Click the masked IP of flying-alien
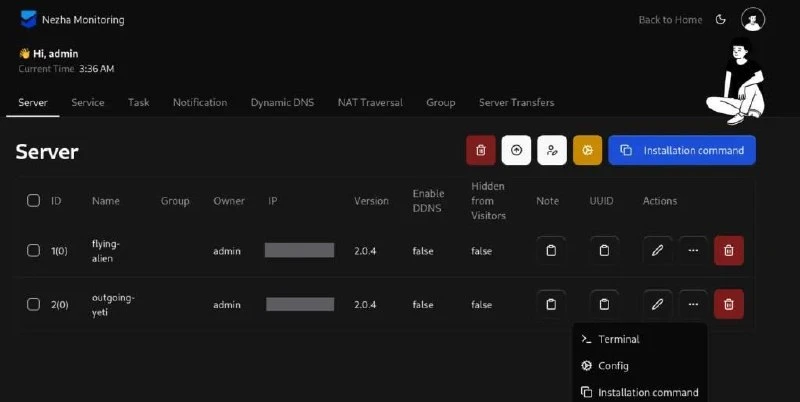Viewport: 800px width, 402px height. click(x=299, y=250)
